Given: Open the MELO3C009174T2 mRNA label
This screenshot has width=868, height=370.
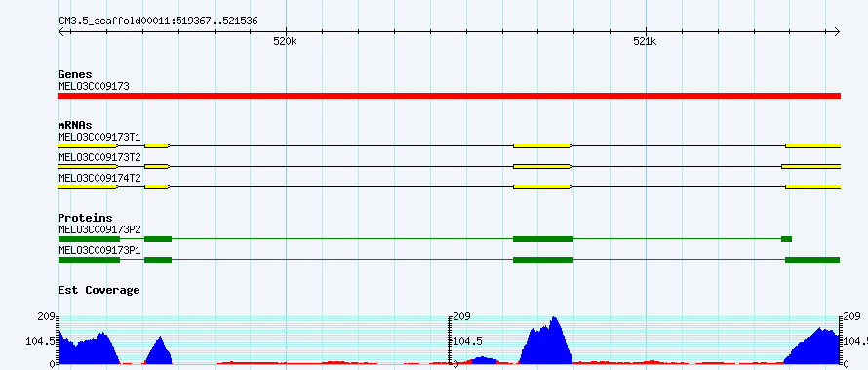Looking at the screenshot, I should pyautogui.click(x=99, y=179).
